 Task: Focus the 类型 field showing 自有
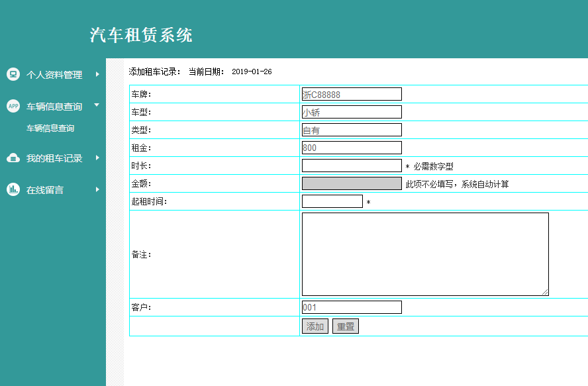click(x=352, y=130)
